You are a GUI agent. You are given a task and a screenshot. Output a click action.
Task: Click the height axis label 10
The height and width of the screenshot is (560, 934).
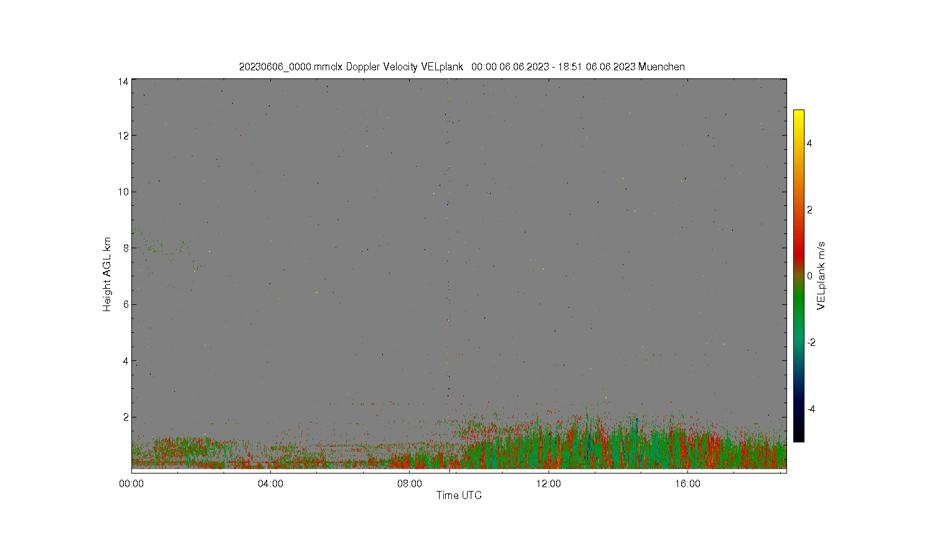click(x=124, y=192)
